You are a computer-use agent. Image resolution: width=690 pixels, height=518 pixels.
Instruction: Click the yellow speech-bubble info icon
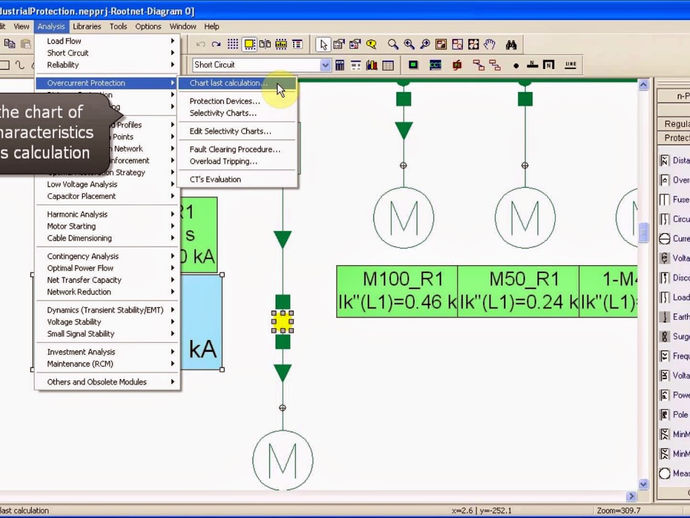point(372,44)
